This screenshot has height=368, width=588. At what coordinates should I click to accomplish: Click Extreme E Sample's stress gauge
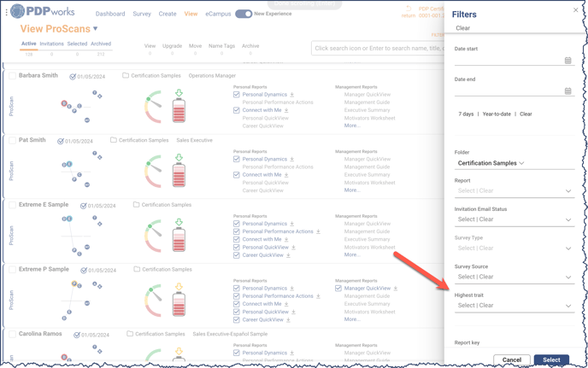(153, 236)
